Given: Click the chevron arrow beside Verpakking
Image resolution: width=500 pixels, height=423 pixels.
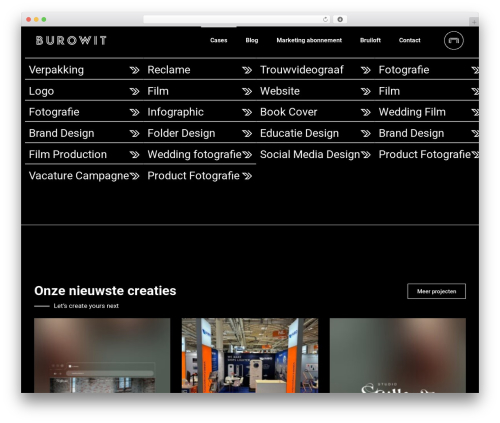Looking at the screenshot, I should point(134,70).
